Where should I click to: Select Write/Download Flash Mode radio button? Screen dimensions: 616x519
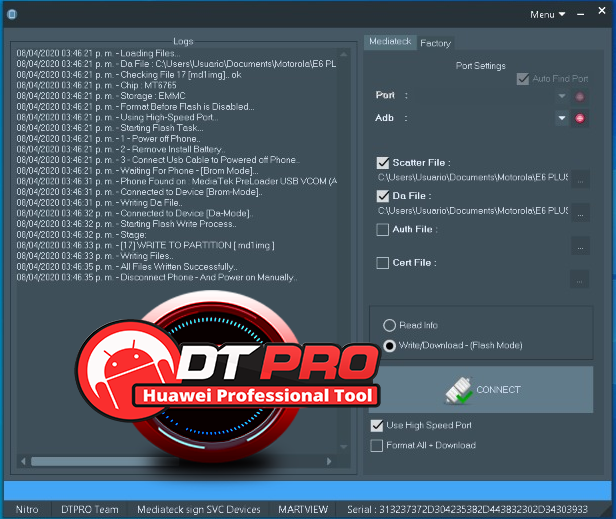click(389, 346)
